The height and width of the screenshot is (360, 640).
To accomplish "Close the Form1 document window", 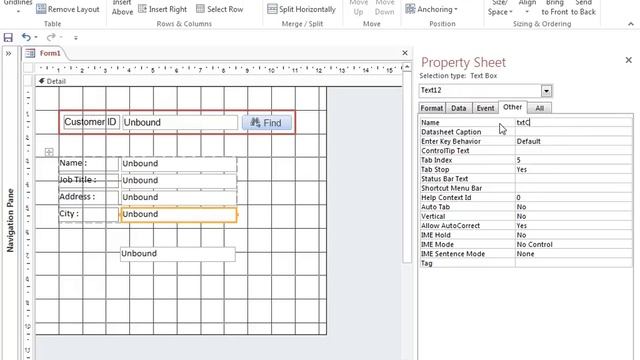I will [404, 53].
